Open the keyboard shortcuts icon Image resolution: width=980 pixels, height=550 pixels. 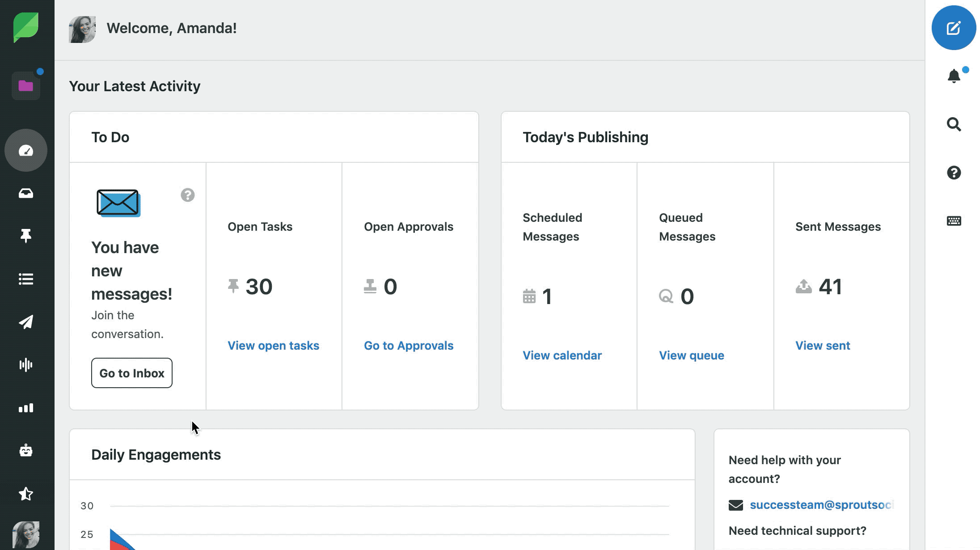954,221
